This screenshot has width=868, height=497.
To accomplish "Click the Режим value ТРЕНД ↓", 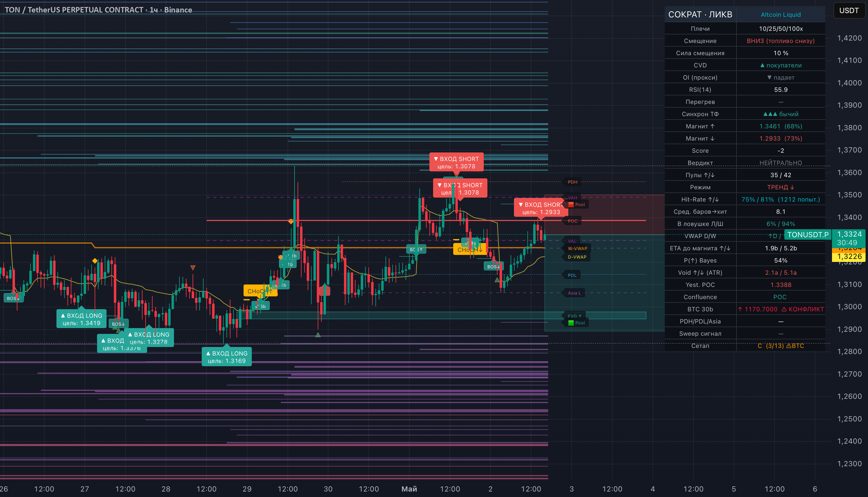I will (x=780, y=188).
